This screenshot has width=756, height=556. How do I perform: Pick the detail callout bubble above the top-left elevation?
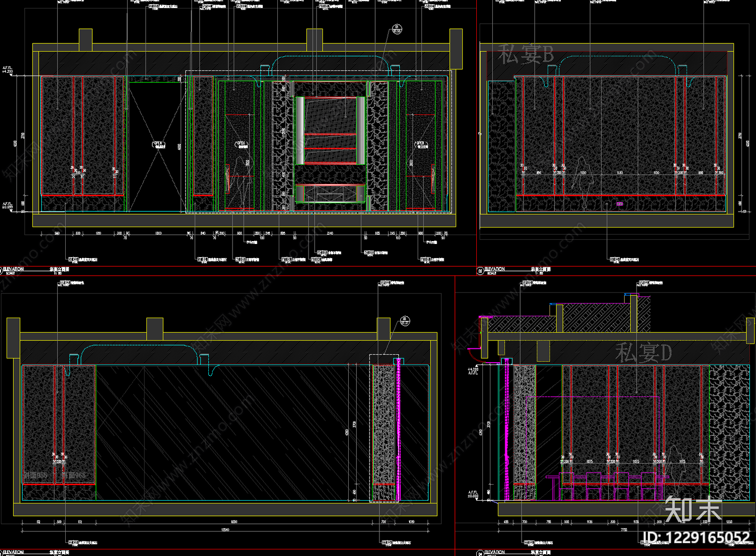(x=397, y=30)
